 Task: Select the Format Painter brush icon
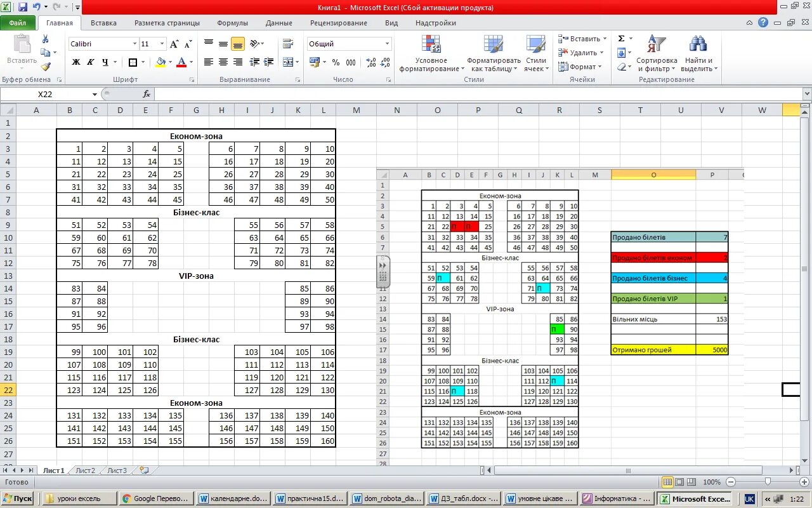pos(46,66)
